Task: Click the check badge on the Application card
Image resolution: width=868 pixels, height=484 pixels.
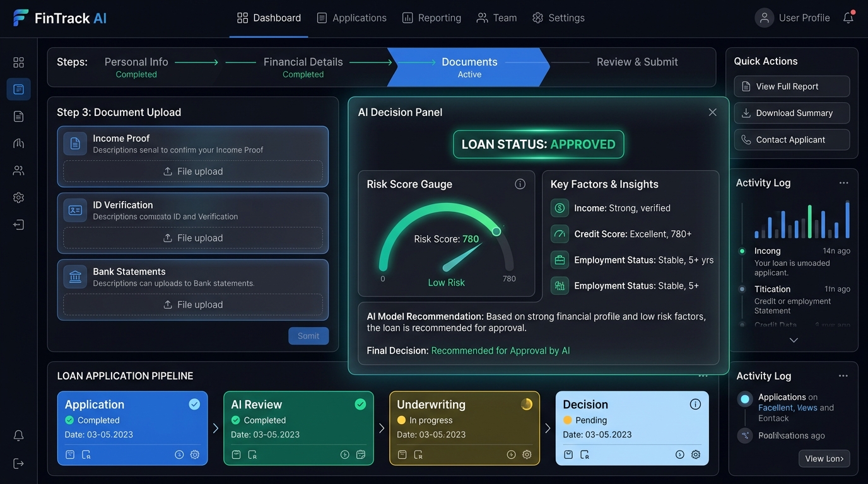Action: point(194,405)
